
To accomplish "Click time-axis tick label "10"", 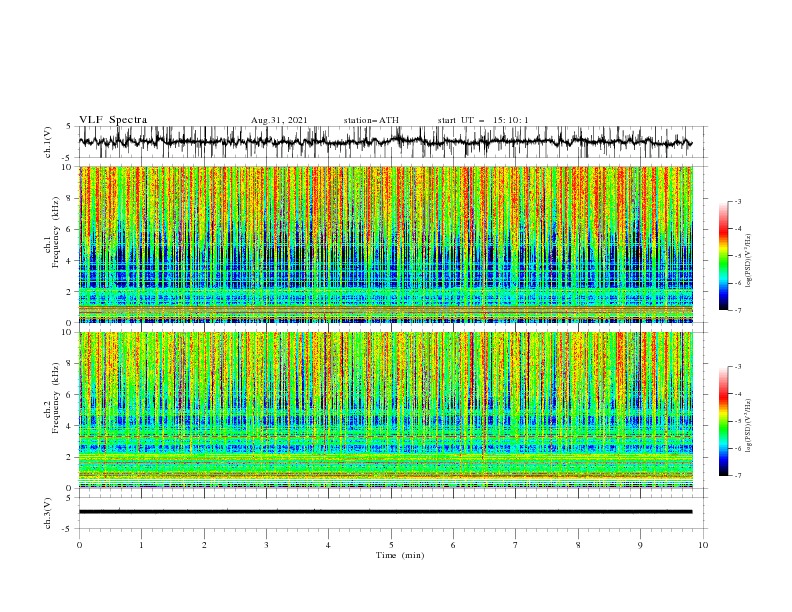I will pos(703,545).
